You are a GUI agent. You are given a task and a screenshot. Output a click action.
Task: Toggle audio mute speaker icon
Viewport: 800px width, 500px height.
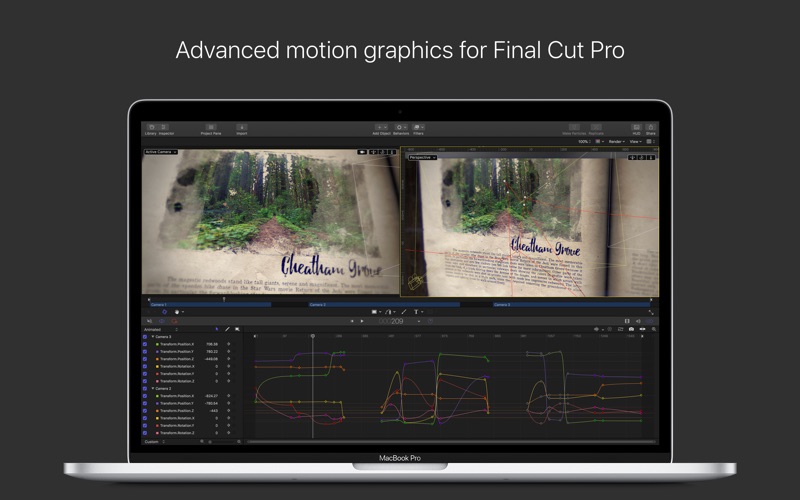[x=638, y=321]
